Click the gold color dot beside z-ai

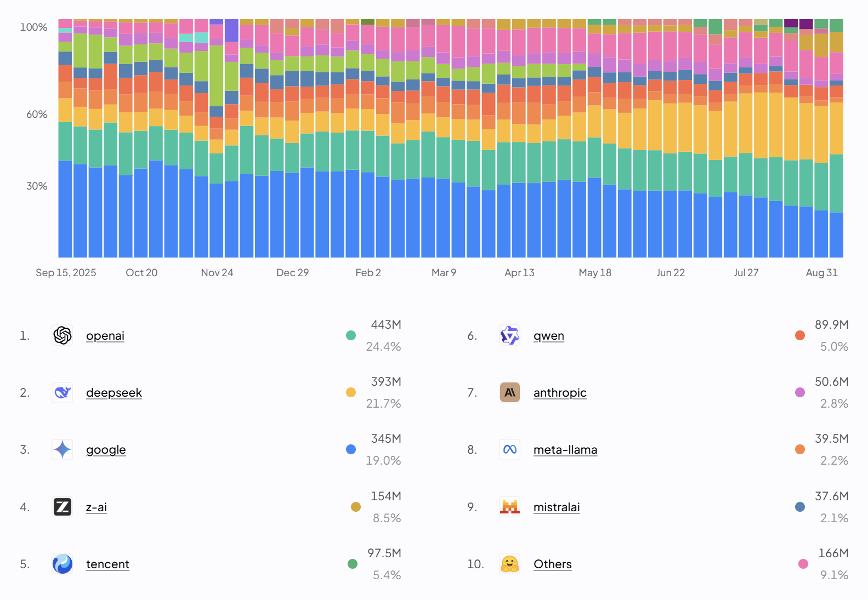[356, 507]
